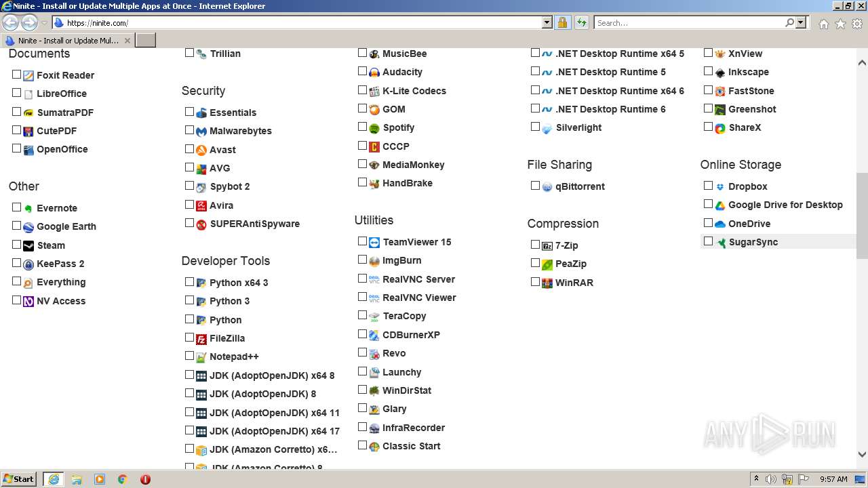Click the TeamViewer 15 icon
Screen dimensions: 868x488
(374, 243)
